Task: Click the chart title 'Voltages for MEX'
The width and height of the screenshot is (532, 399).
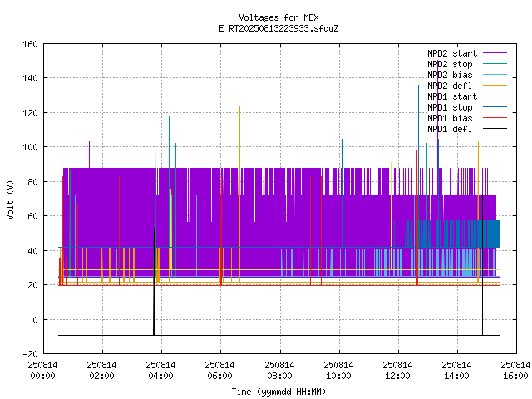Action: click(x=278, y=17)
